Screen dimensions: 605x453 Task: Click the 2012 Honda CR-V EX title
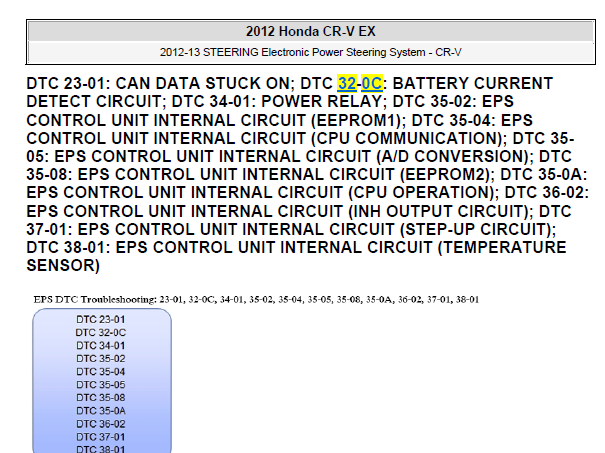tap(311, 31)
